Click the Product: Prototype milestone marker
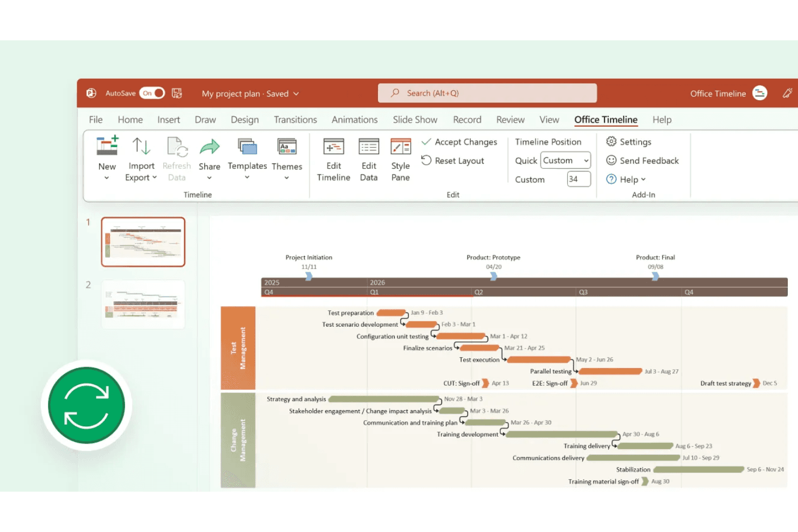Image resolution: width=798 pixels, height=532 pixels. [494, 276]
